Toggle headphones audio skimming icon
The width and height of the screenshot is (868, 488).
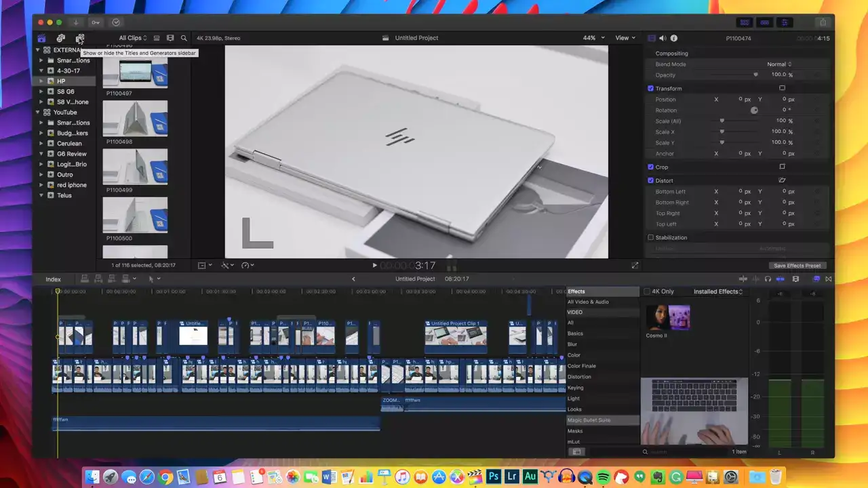tap(768, 279)
